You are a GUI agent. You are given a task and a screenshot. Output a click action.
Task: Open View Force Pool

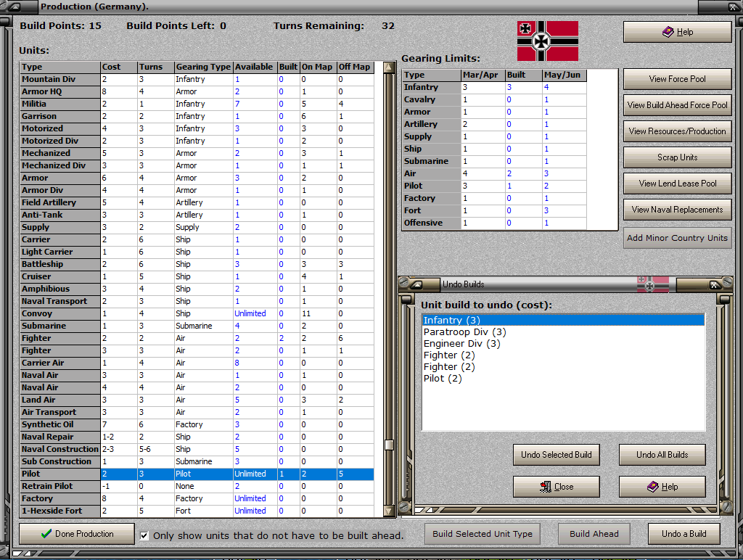[677, 78]
